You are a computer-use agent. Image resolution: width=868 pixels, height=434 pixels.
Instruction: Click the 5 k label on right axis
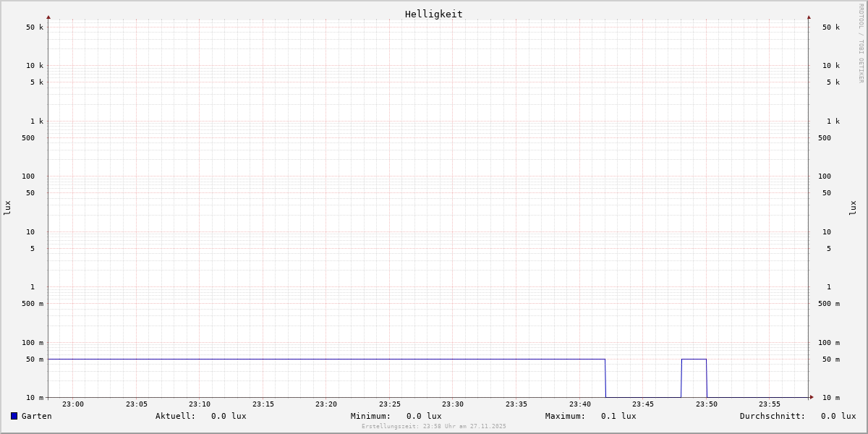click(833, 82)
